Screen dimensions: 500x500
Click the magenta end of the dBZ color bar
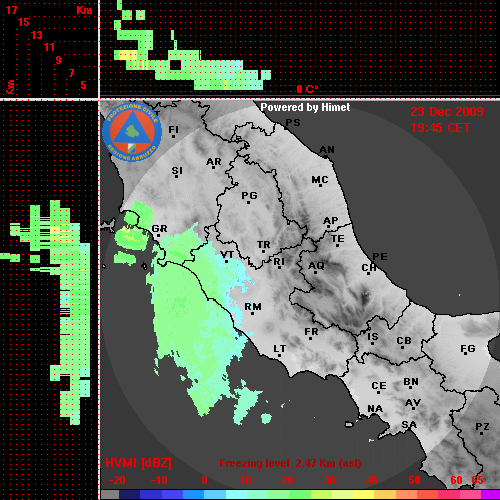(490, 494)
